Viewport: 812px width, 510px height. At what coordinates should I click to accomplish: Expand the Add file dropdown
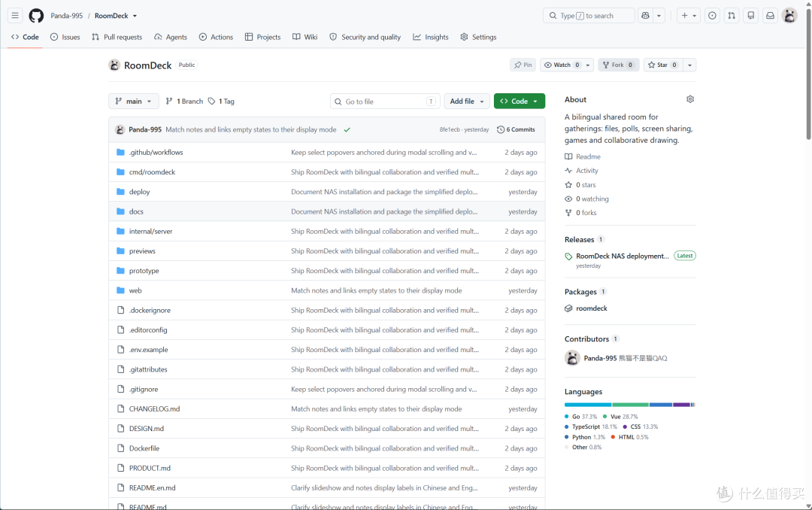467,101
